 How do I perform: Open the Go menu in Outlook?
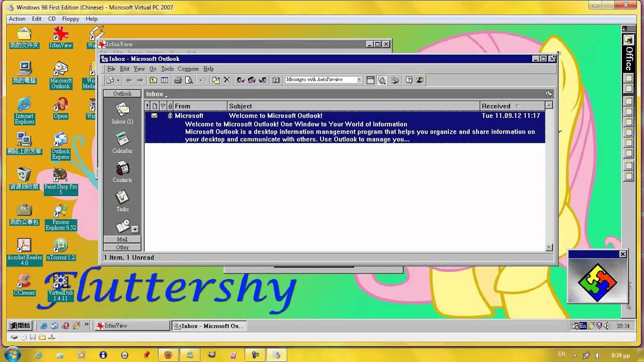[153, 69]
